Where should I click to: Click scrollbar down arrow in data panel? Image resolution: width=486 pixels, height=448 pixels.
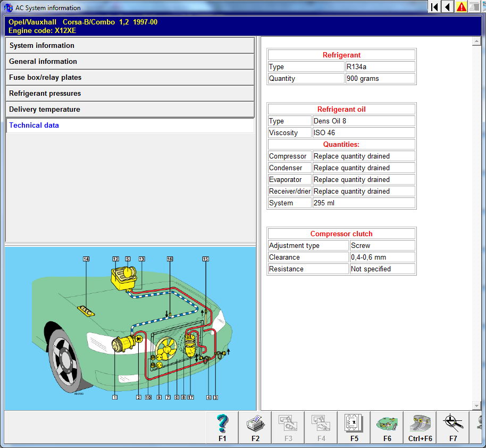(x=476, y=405)
